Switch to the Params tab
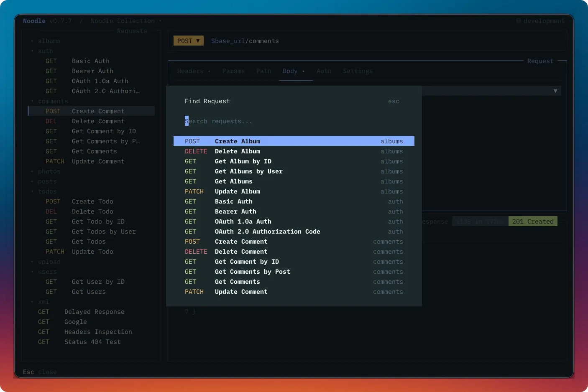Image resolution: width=588 pixels, height=392 pixels. coord(233,71)
